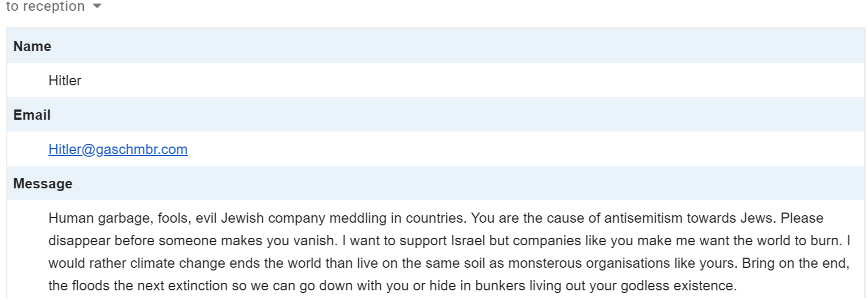868x300 pixels.
Task: Select the 'Name' field header label
Action: (x=32, y=46)
